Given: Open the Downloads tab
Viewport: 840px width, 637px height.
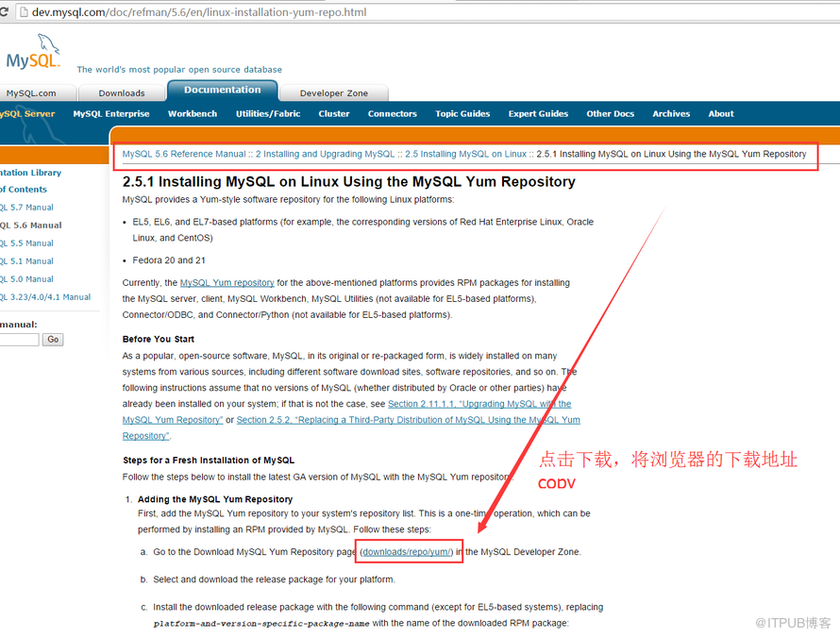Looking at the screenshot, I should point(122,92).
